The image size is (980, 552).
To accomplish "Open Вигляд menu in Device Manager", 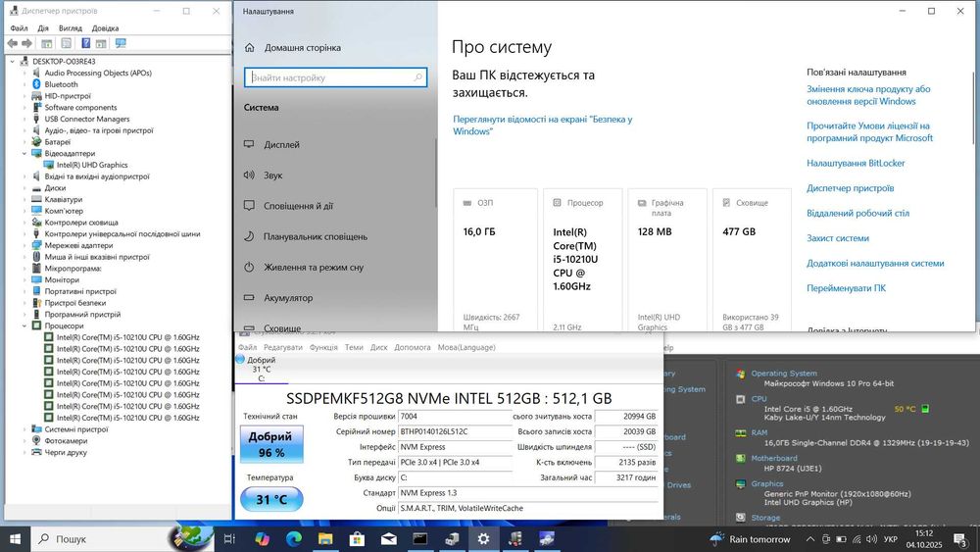I will (x=71, y=28).
